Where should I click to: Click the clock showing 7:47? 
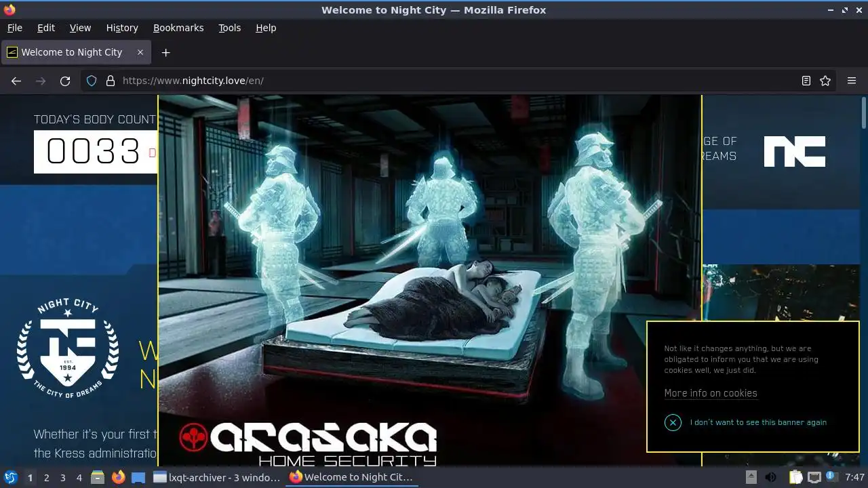tap(855, 477)
